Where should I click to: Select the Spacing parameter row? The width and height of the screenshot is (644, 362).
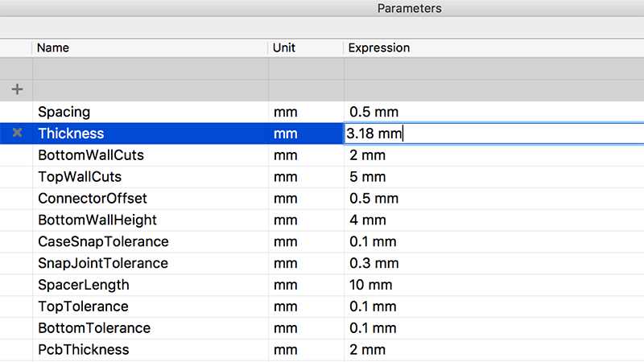point(64,112)
